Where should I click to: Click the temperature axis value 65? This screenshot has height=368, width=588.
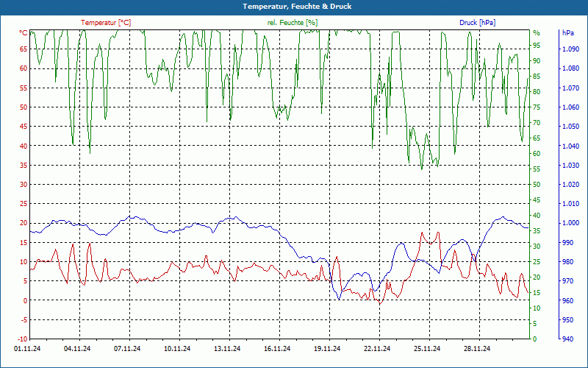tap(24, 49)
